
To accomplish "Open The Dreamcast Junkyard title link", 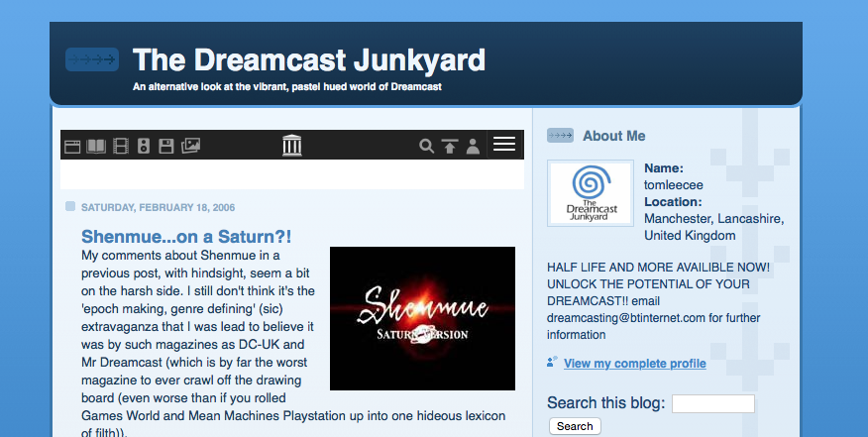I will pyautogui.click(x=309, y=59).
